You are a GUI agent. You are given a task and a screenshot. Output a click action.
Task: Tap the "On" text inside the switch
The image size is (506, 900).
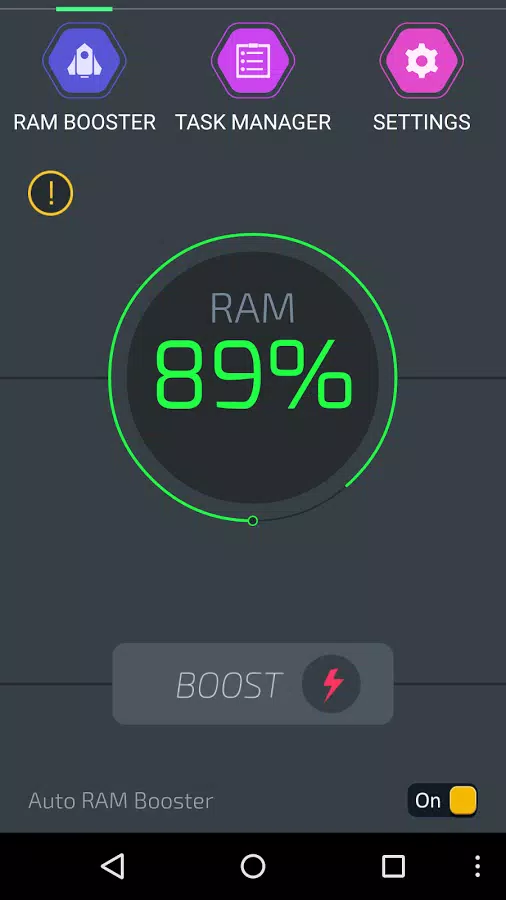[x=428, y=800]
